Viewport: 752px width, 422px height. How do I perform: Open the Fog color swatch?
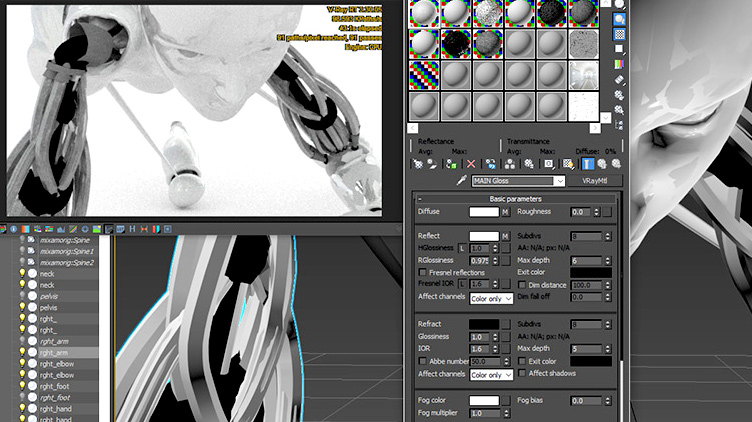[484, 400]
